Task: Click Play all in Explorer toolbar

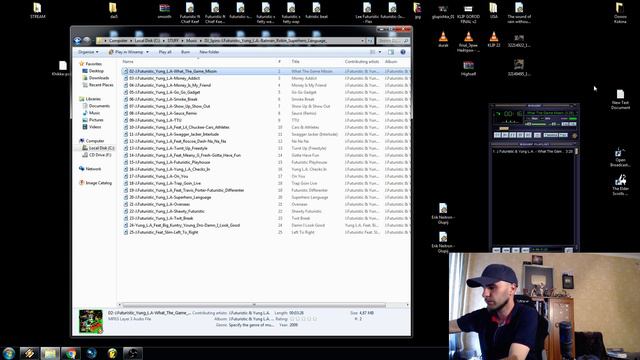Action: click(165, 52)
